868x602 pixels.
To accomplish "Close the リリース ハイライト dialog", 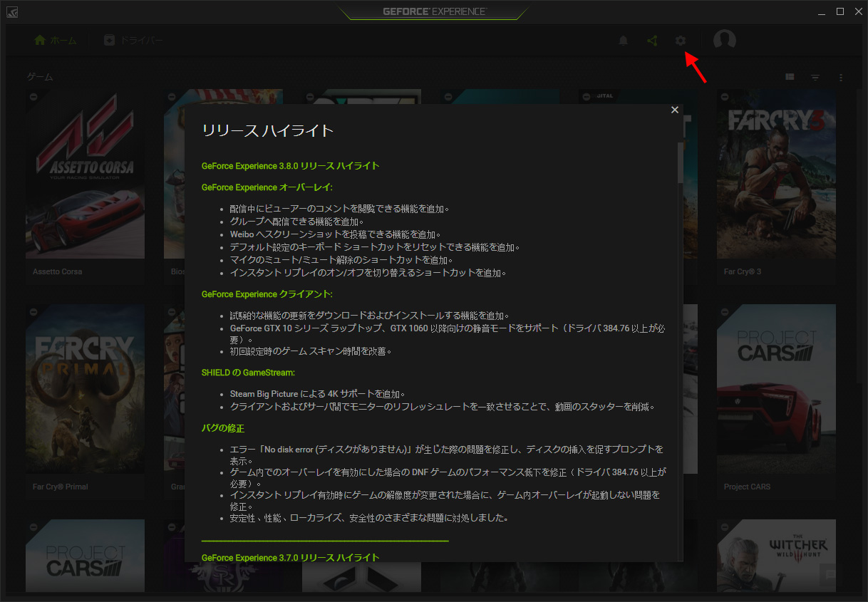I will tap(675, 110).
